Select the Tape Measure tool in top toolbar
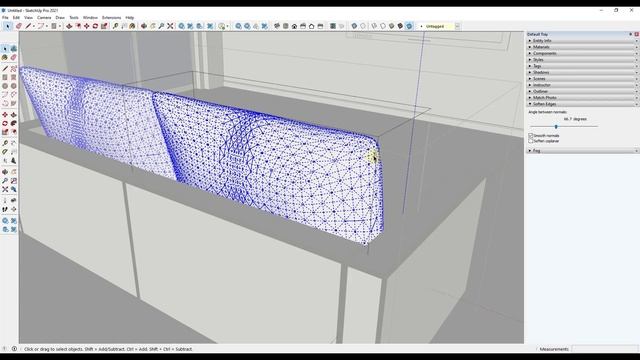This screenshot has height=360, width=640. 116,26
